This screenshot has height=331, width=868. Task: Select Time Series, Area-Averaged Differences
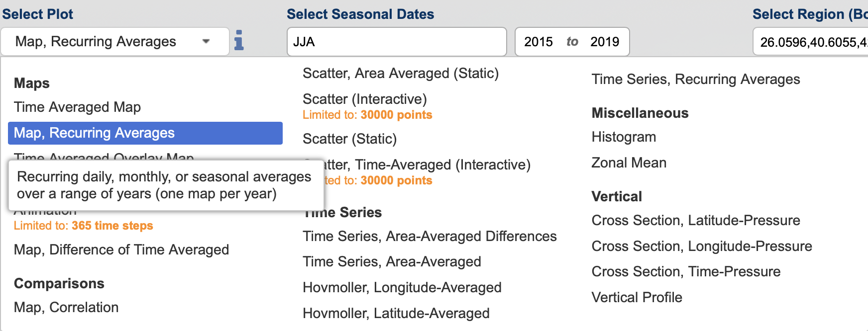[430, 236]
